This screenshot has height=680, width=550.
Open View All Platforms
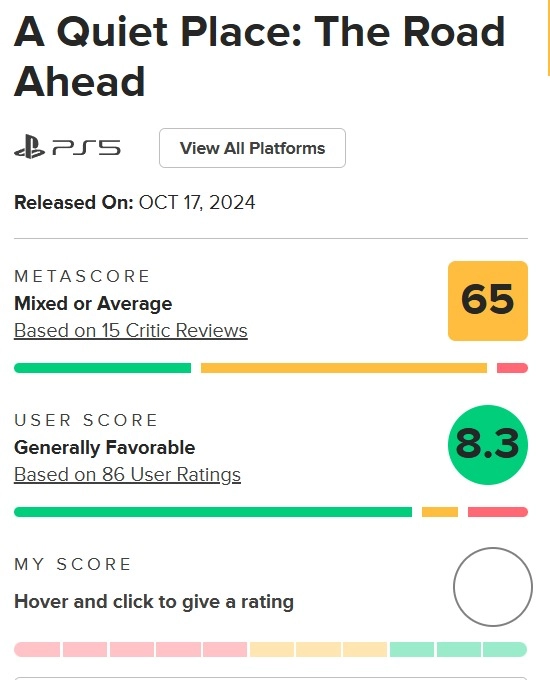(x=252, y=148)
